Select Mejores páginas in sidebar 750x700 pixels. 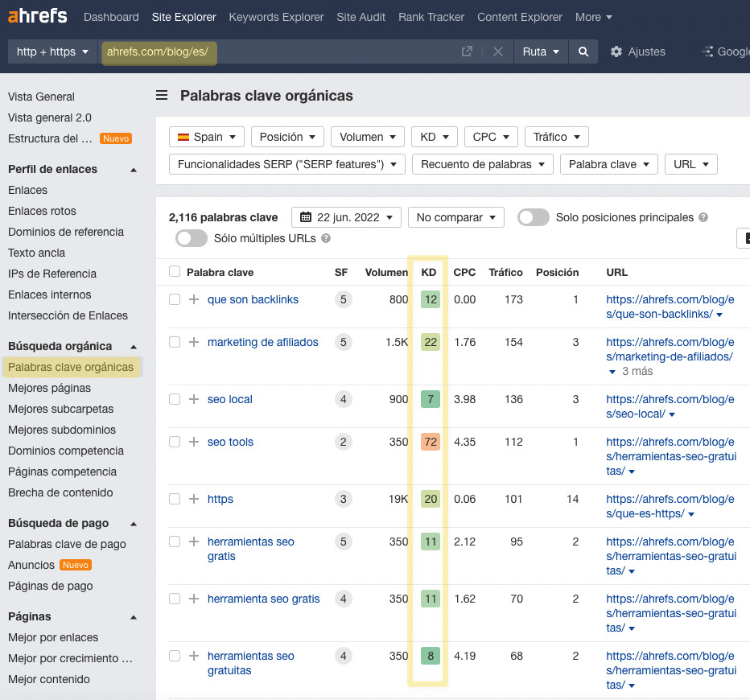point(49,388)
